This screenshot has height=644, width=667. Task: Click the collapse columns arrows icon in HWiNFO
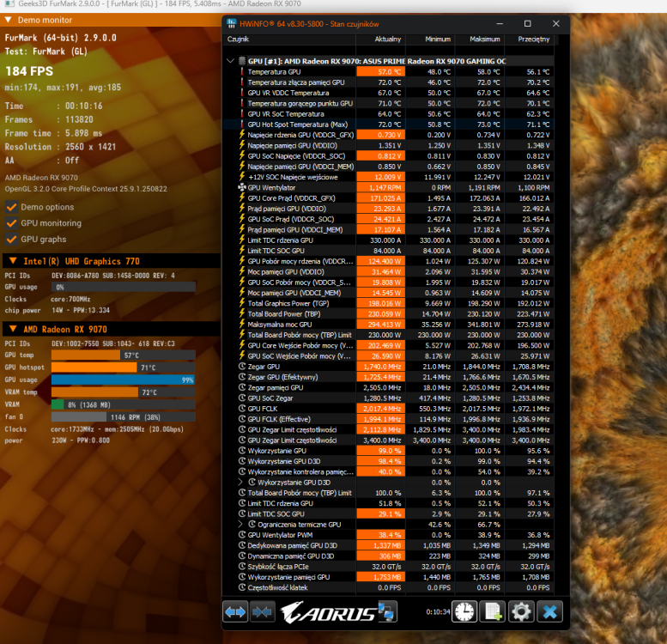pyautogui.click(x=262, y=611)
